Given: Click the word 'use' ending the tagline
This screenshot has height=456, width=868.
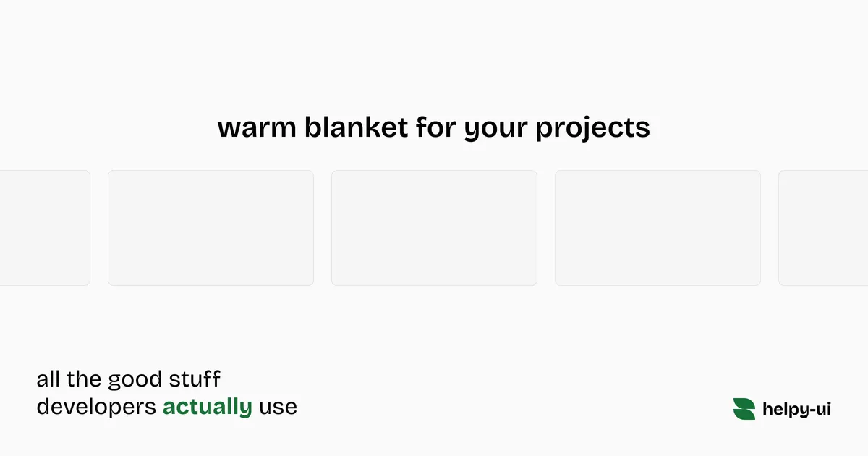Looking at the screenshot, I should pos(278,408).
